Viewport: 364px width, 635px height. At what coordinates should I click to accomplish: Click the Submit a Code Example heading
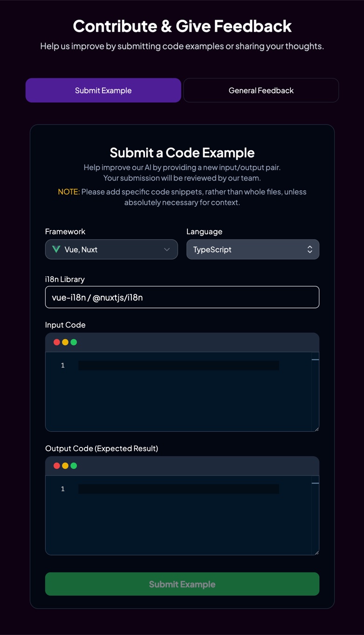click(x=182, y=153)
